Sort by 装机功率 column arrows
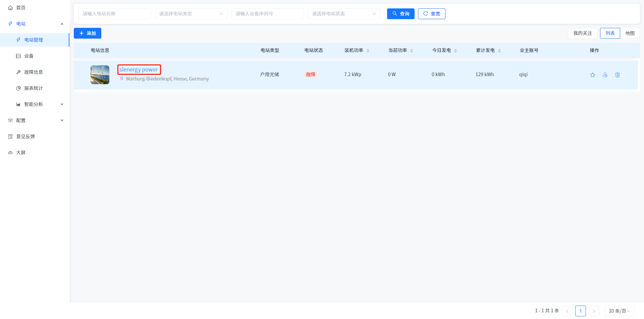The image size is (644, 319). pyautogui.click(x=368, y=51)
